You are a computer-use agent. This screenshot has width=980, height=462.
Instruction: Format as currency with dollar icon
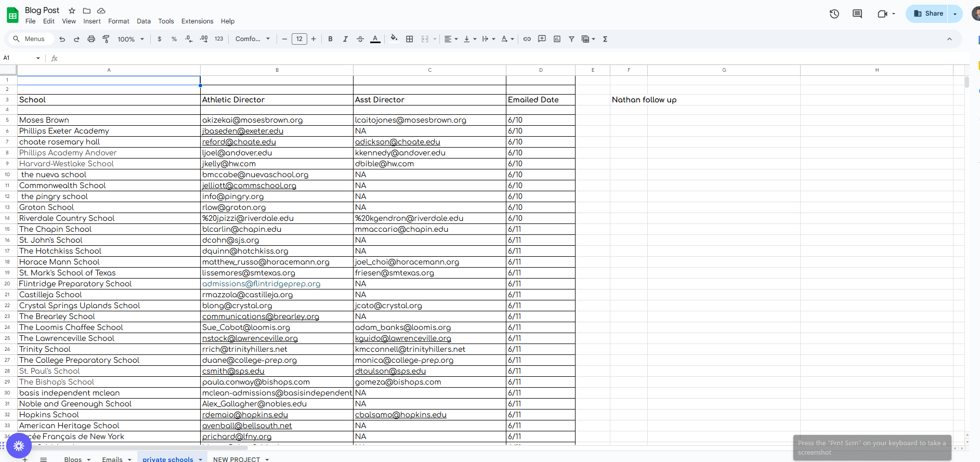(x=160, y=39)
